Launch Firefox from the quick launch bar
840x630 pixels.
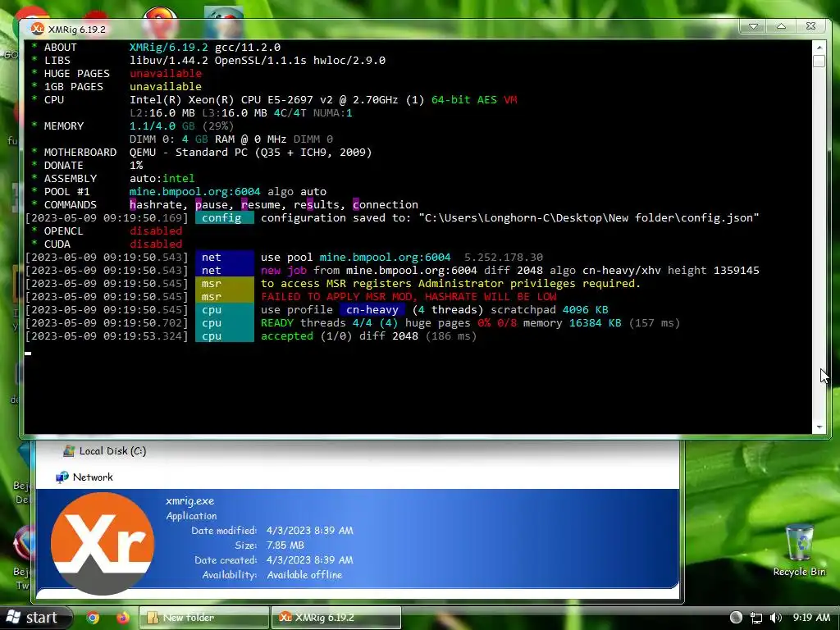click(123, 618)
